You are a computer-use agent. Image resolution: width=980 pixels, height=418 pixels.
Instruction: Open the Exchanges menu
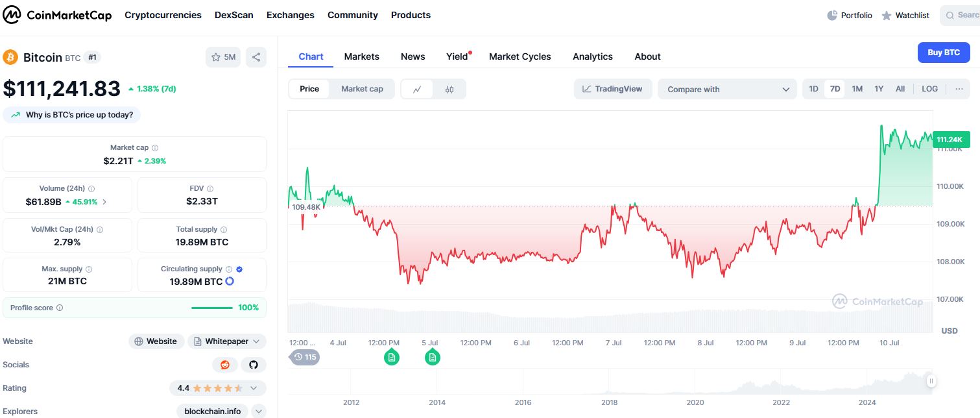[290, 15]
